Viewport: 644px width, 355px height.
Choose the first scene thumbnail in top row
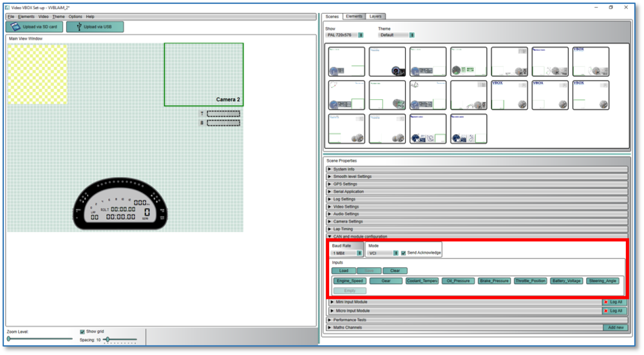click(x=346, y=62)
